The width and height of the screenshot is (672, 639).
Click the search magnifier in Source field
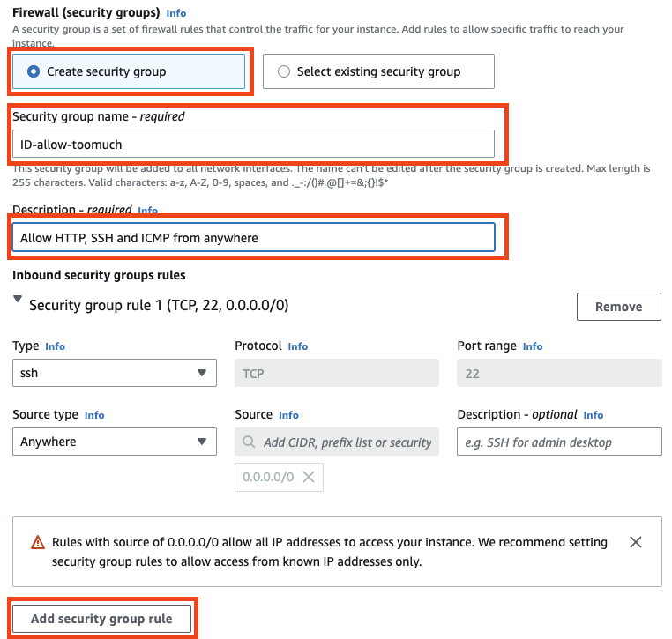tap(249, 442)
